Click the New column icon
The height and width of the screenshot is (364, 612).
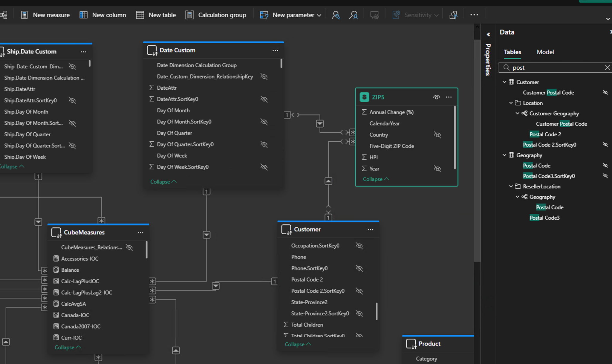point(83,15)
